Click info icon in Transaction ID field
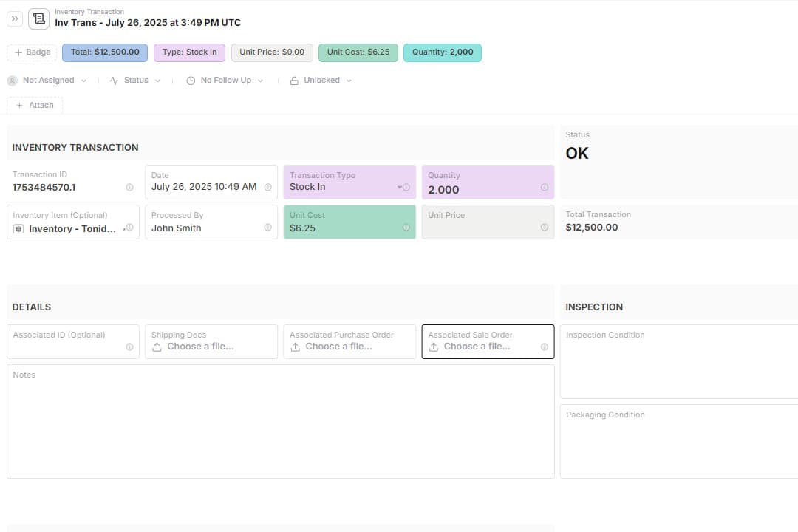 click(129, 188)
